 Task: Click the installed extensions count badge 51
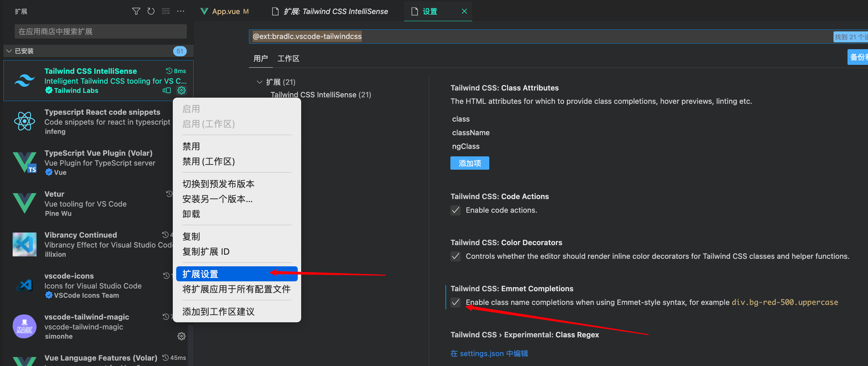pos(180,51)
